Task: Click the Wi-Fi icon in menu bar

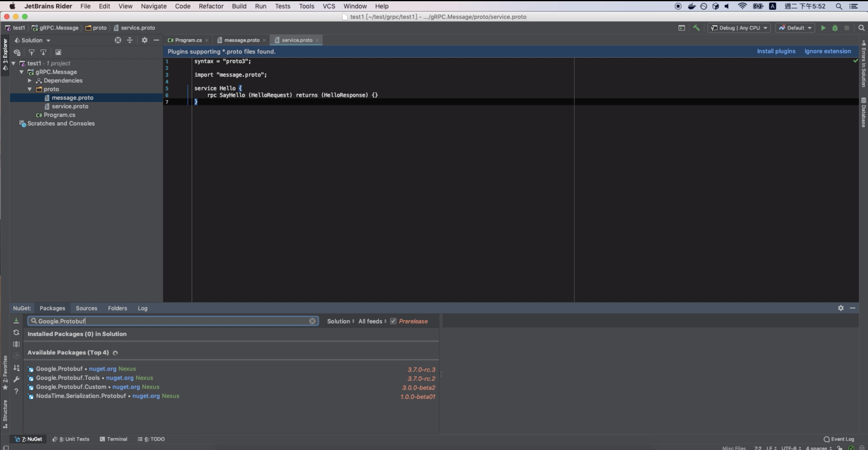Action: 742,6
